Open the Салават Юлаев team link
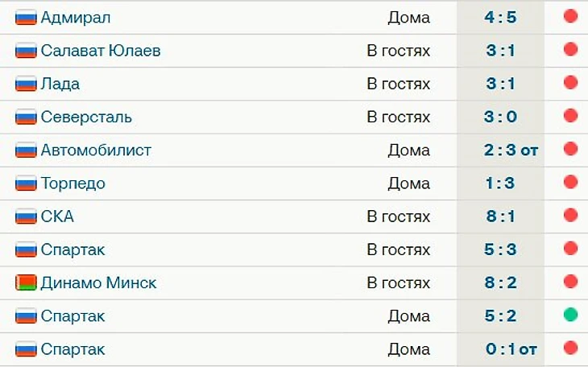This screenshot has height=367, width=588. point(101,51)
